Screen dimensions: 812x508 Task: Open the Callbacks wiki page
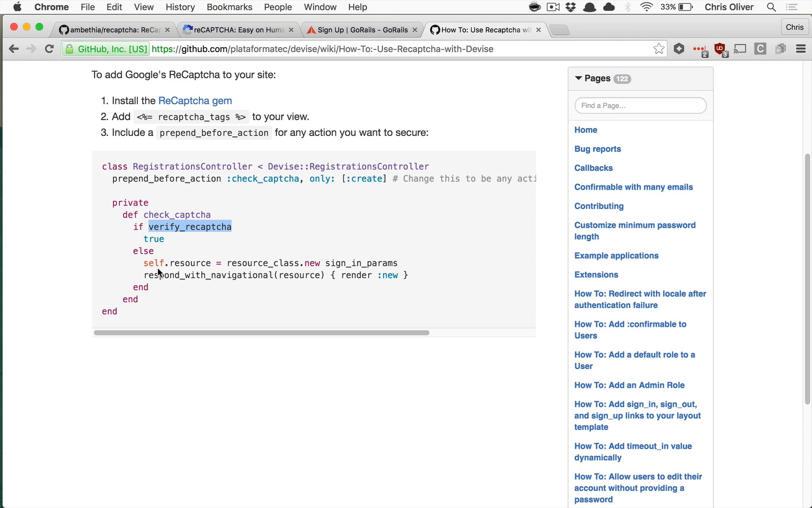tap(593, 168)
